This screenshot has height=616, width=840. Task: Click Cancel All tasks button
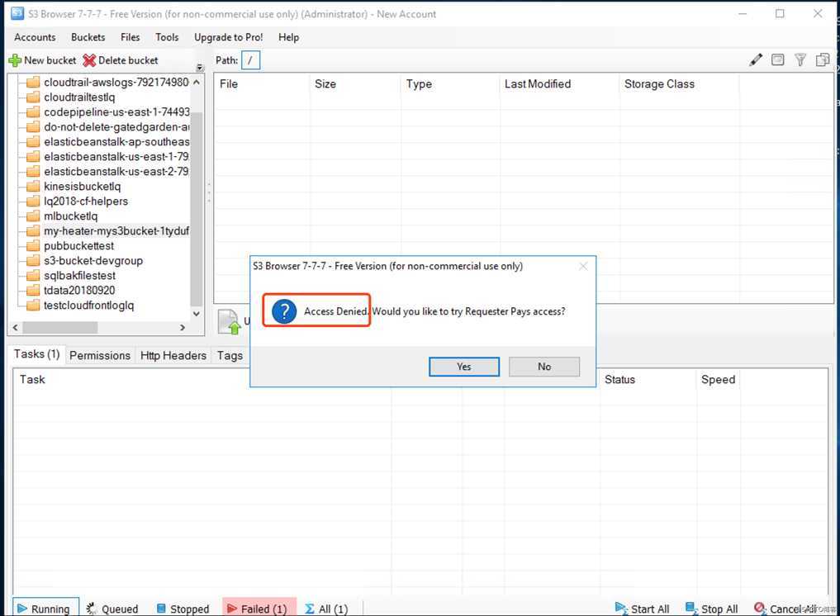[785, 609]
